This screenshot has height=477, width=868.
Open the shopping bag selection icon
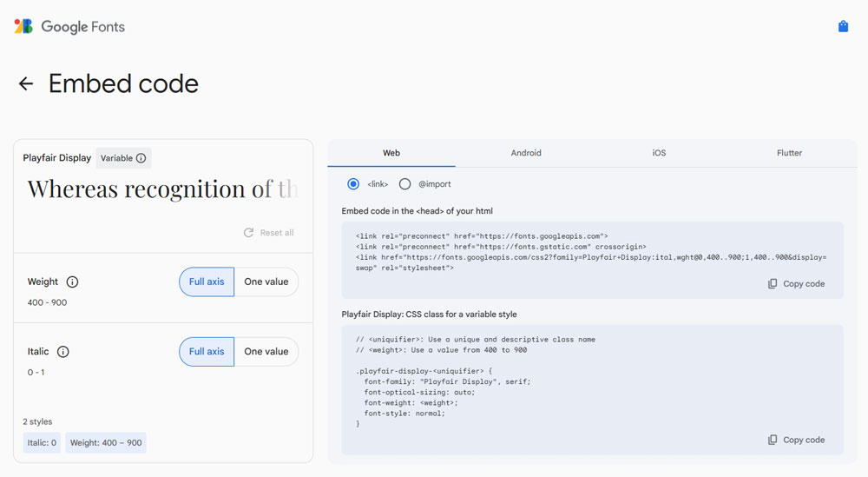[843, 27]
